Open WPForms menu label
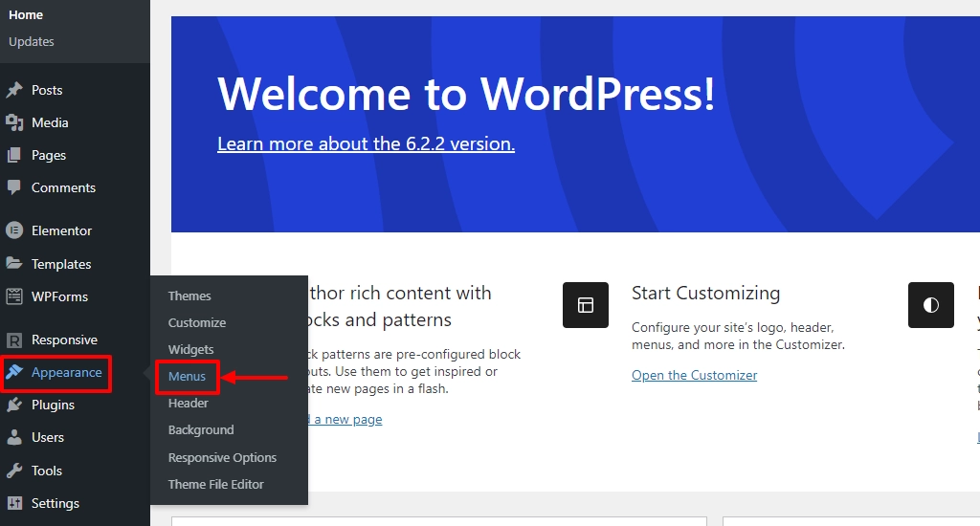This screenshot has height=526, width=980. click(x=60, y=296)
